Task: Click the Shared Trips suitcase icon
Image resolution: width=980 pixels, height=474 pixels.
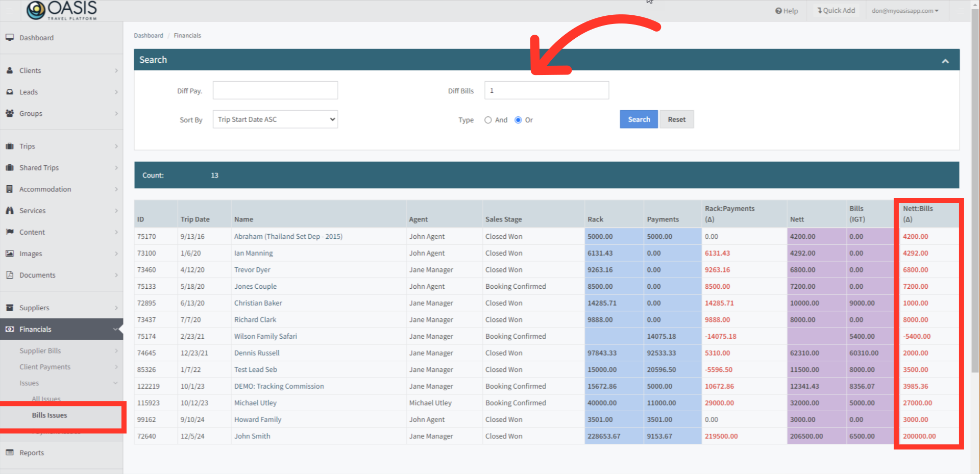Action: coord(10,167)
